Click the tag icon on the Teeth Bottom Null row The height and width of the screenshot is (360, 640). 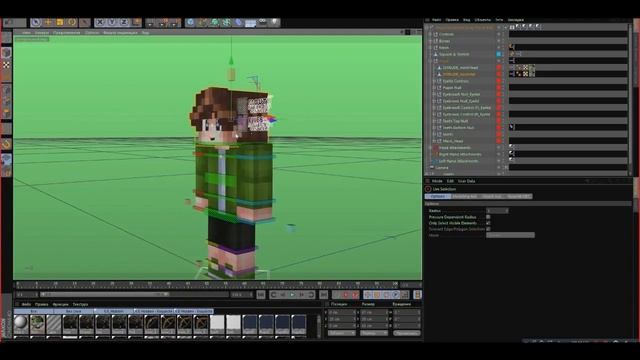pyautogui.click(x=512, y=127)
